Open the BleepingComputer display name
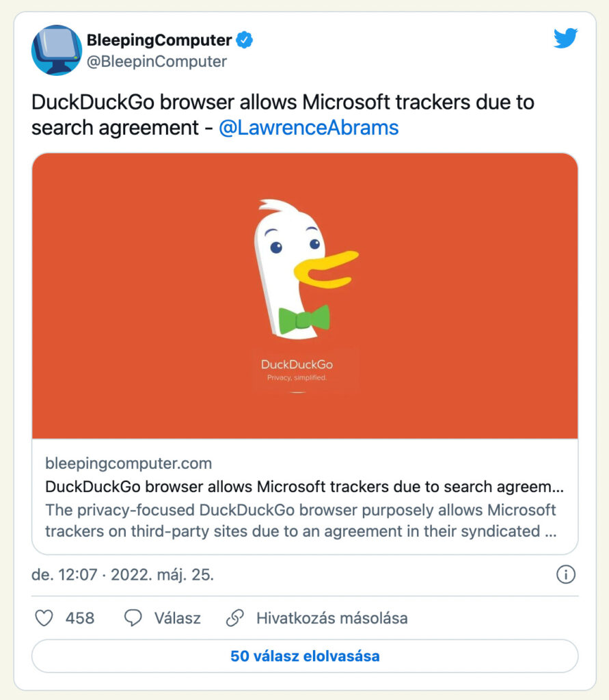This screenshot has width=609, height=700. [x=159, y=40]
